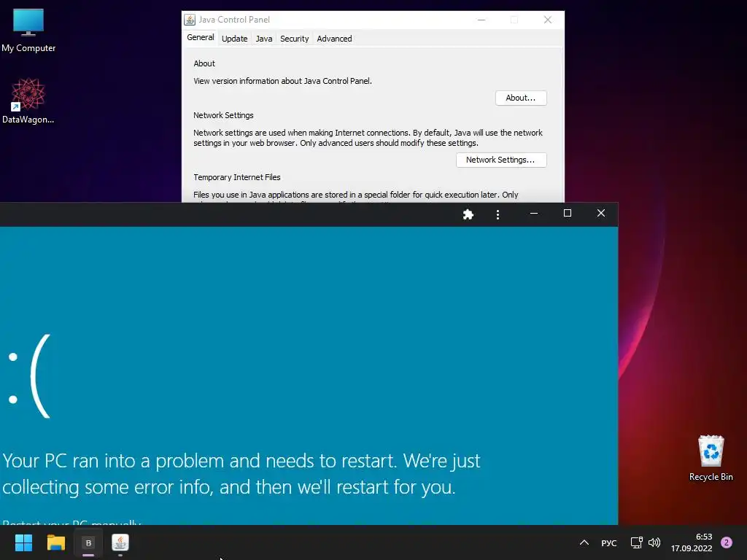The height and width of the screenshot is (560, 747).
Task: Switch input language via РУС indicator
Action: (x=609, y=542)
